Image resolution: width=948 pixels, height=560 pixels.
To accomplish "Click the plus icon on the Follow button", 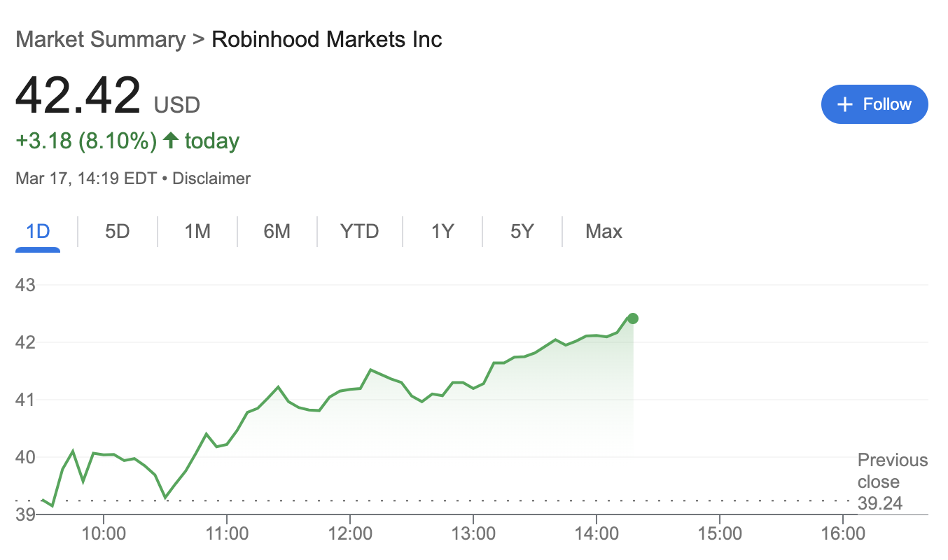I will (x=844, y=104).
